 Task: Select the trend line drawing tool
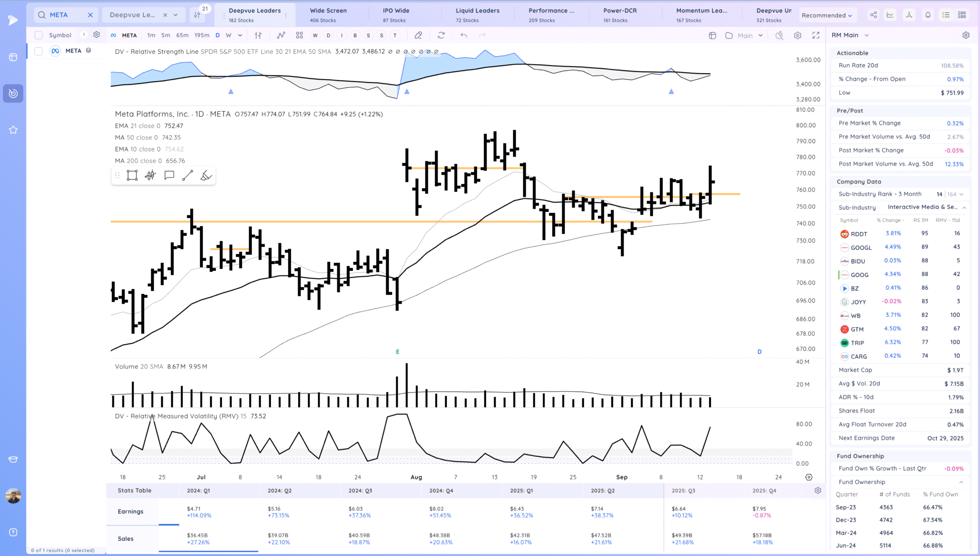(x=188, y=175)
